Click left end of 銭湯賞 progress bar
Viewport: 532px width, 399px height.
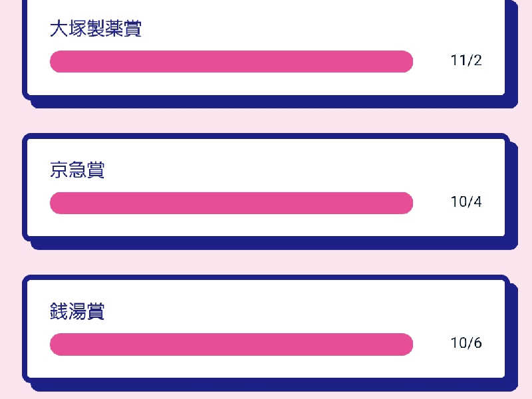tap(57, 344)
